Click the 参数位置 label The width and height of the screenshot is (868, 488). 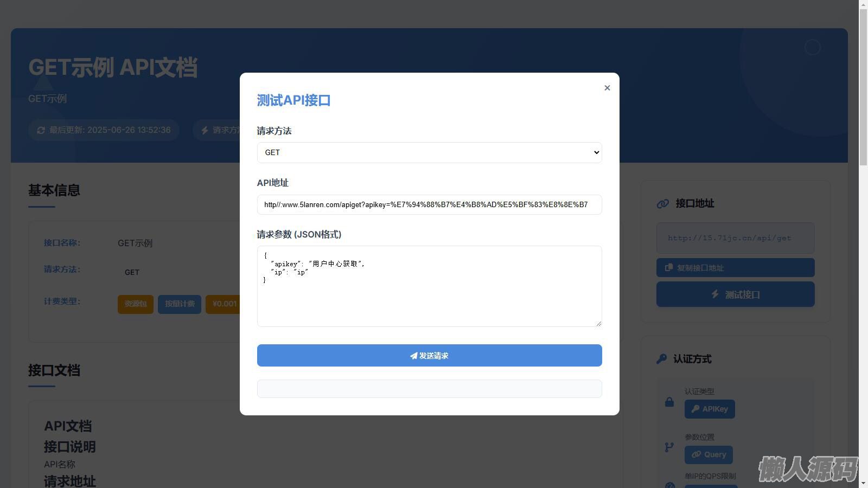coord(699,437)
